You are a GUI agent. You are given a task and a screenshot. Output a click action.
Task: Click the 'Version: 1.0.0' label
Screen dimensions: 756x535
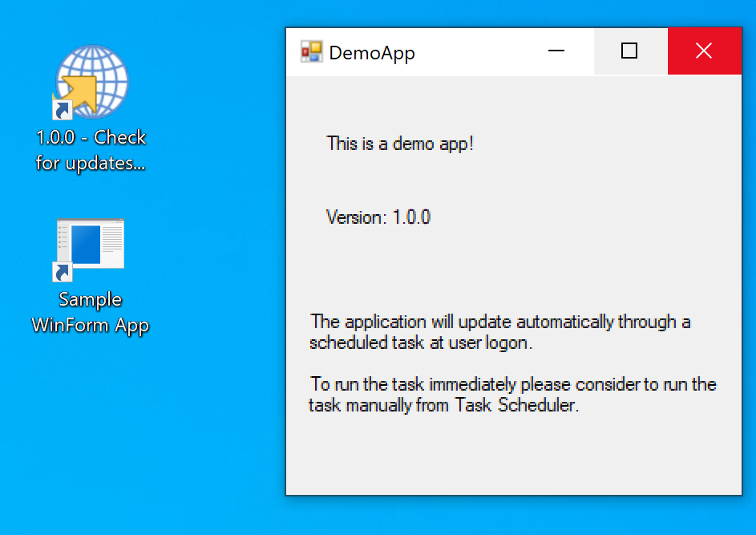click(378, 217)
